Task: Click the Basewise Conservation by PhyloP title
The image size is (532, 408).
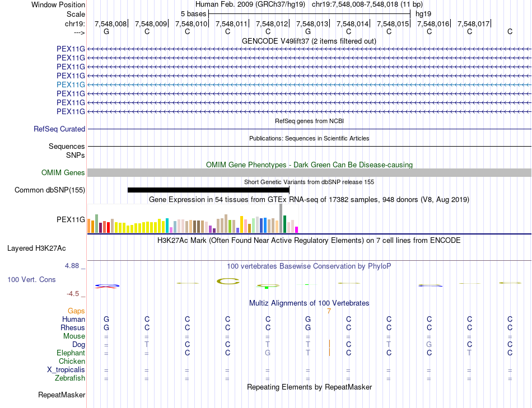Action: coord(309,266)
